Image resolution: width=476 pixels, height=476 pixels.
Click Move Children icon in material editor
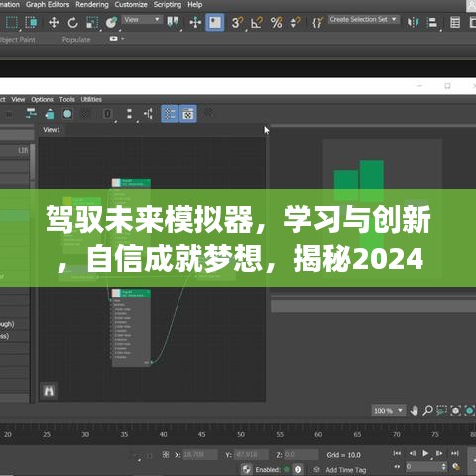(x=31, y=114)
